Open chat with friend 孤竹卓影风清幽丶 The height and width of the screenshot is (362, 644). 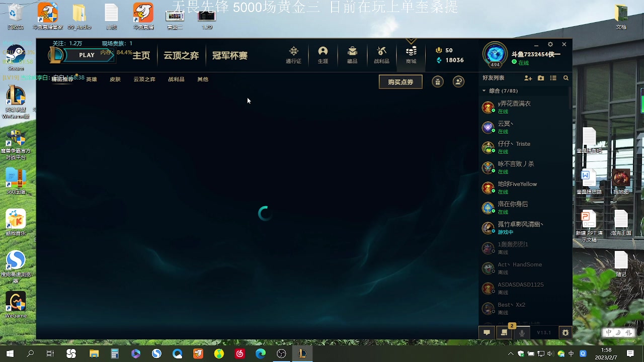(523, 228)
